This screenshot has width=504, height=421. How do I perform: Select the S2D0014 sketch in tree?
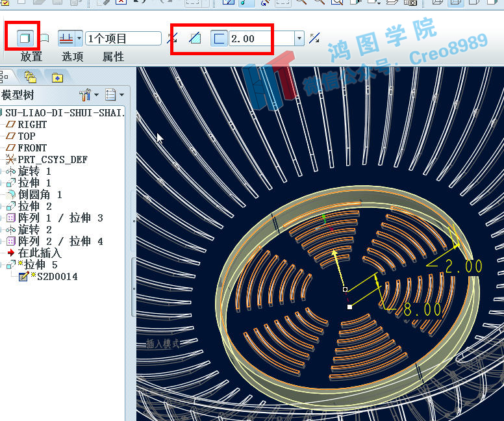(x=57, y=277)
